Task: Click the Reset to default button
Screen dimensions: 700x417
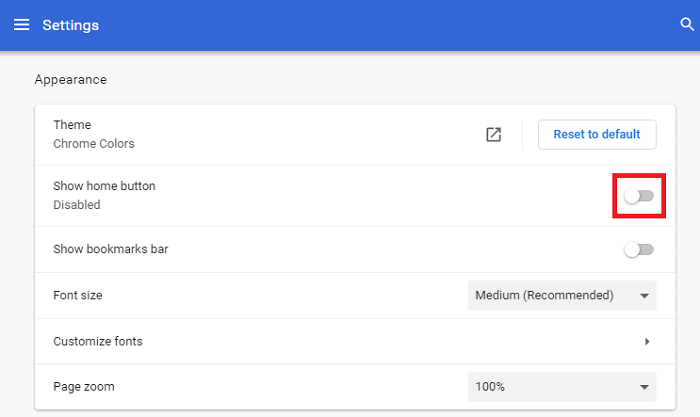Action: tap(597, 135)
